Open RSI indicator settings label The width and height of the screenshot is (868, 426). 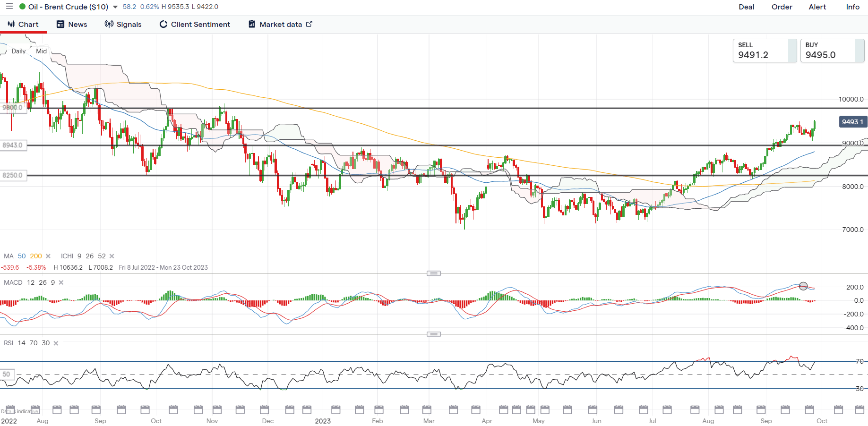click(9, 343)
